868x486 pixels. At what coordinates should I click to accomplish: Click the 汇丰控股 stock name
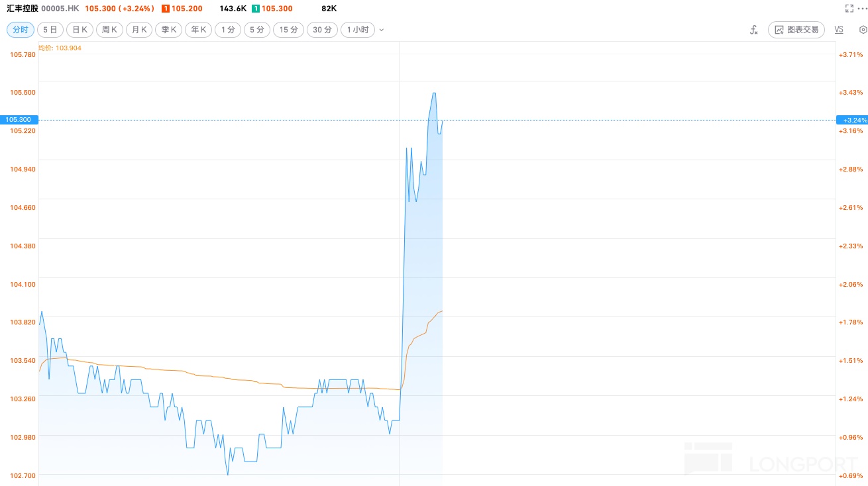(23, 9)
